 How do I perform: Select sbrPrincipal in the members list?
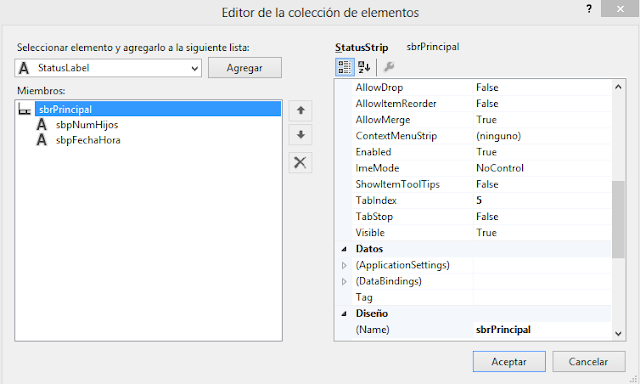pyautogui.click(x=158, y=109)
